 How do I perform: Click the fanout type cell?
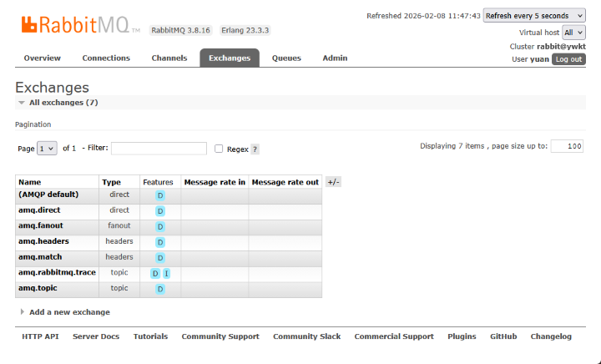click(x=119, y=225)
